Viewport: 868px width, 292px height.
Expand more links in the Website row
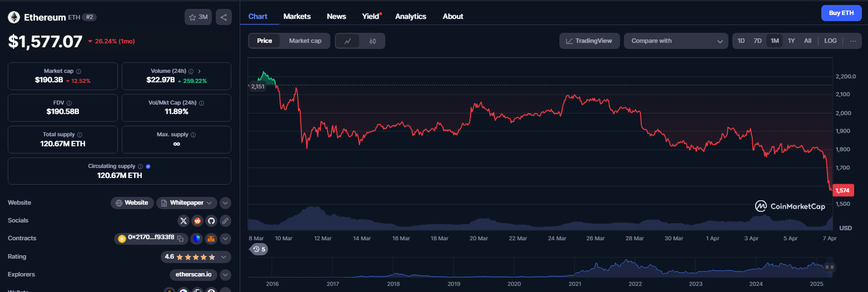pyautogui.click(x=225, y=203)
